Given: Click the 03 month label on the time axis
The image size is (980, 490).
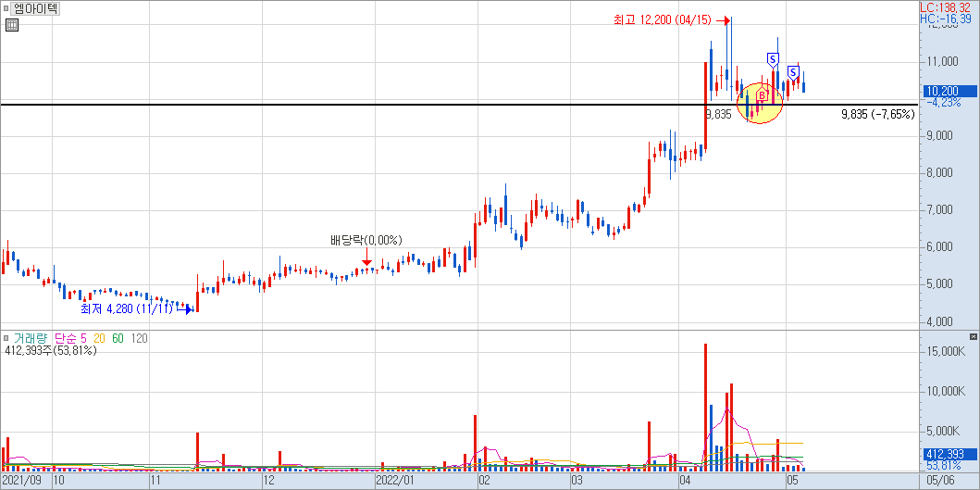Looking at the screenshot, I should pyautogui.click(x=577, y=481).
